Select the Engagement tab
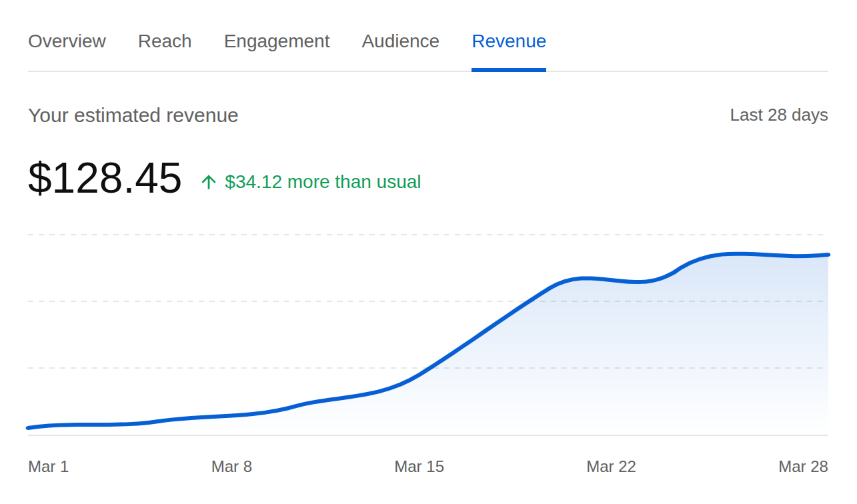 click(x=277, y=41)
